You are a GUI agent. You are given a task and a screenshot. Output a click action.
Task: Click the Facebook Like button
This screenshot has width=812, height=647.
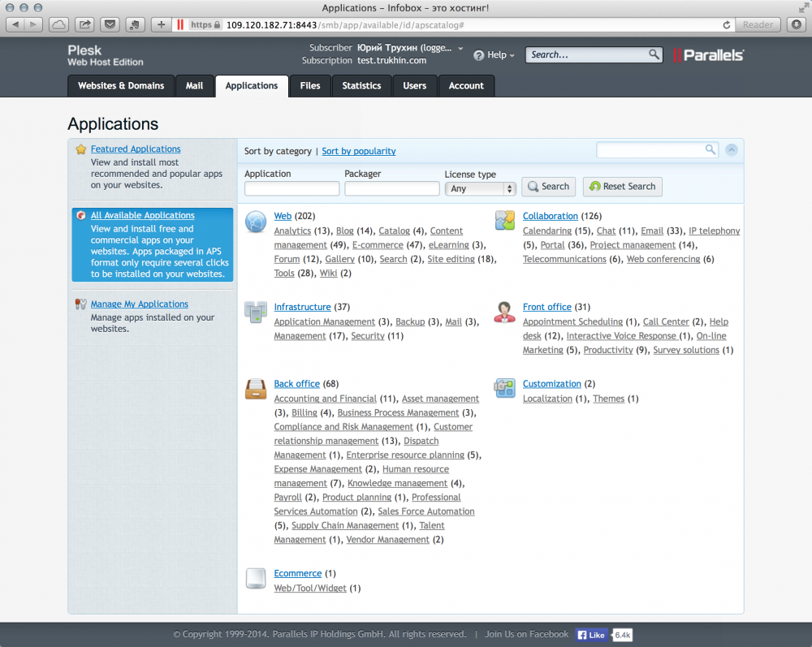point(591,635)
